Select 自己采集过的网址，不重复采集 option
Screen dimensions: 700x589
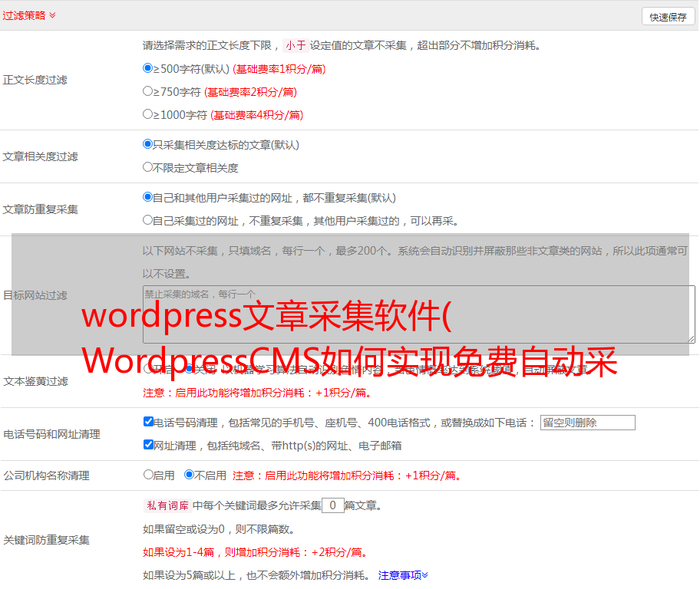click(148, 219)
